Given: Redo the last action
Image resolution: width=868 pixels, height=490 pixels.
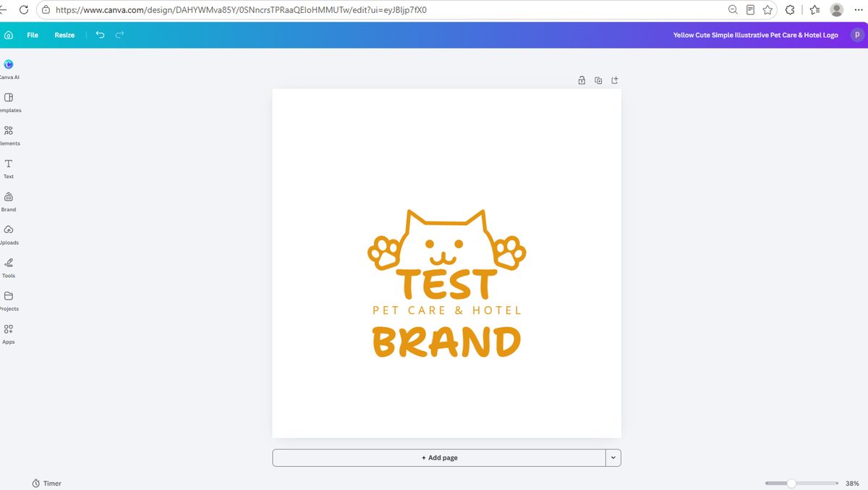Looking at the screenshot, I should pyautogui.click(x=119, y=35).
